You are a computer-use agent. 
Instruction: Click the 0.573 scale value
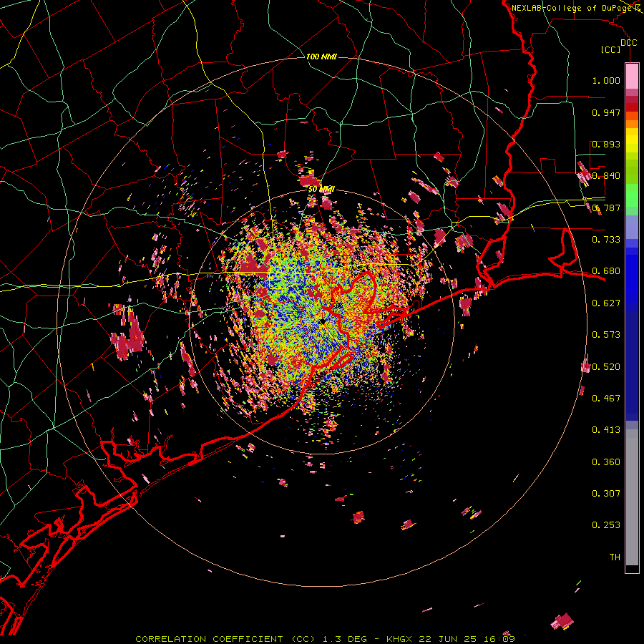(x=606, y=335)
